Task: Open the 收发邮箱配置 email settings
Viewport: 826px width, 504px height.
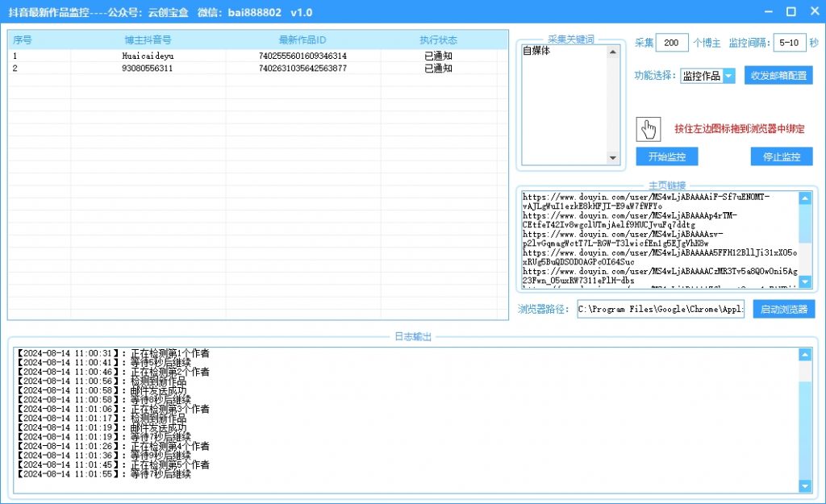Action: [x=778, y=76]
